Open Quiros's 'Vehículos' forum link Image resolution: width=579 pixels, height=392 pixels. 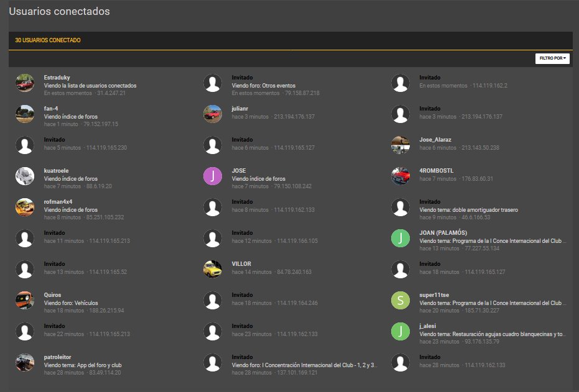[84, 303]
